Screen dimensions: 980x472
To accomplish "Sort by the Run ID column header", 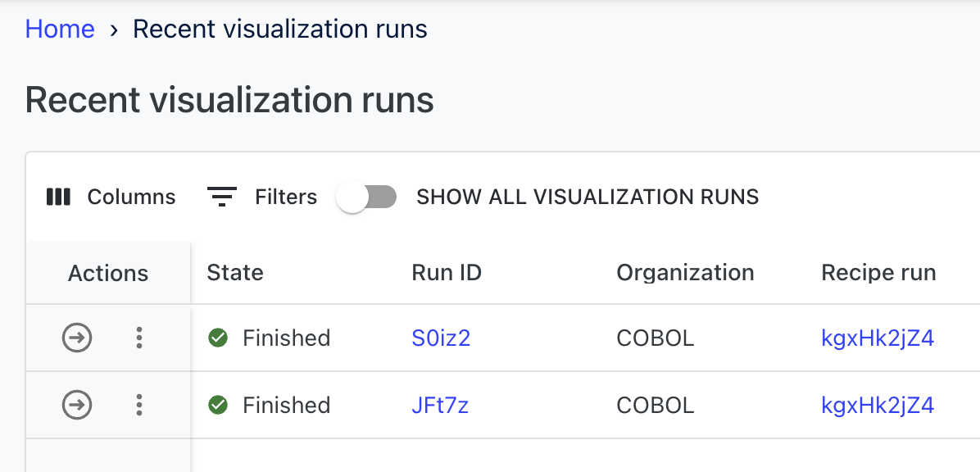I will 447,273.
